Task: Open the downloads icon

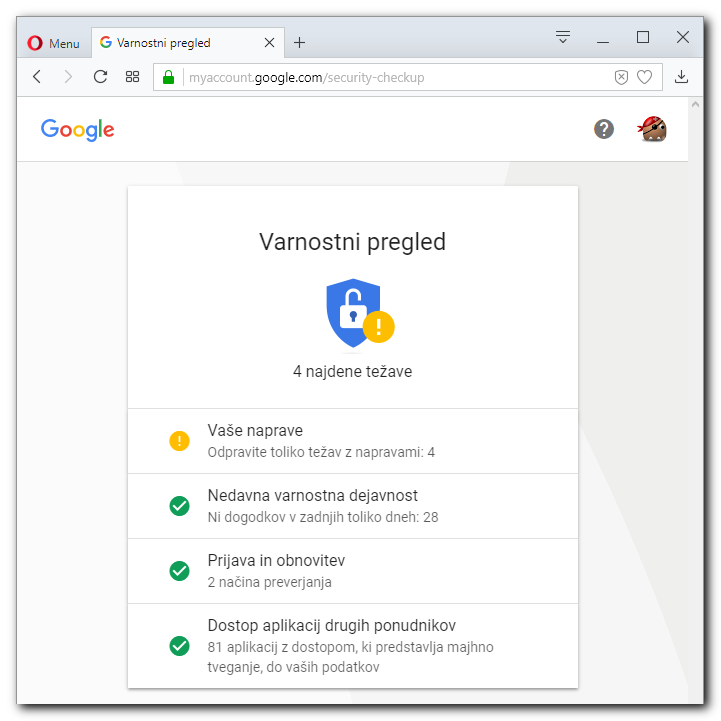Action: (681, 77)
